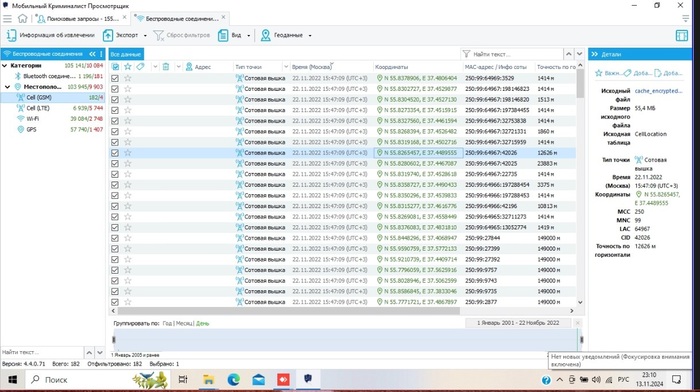Collapse the Беспроводные соединения left panel

click(x=92, y=54)
